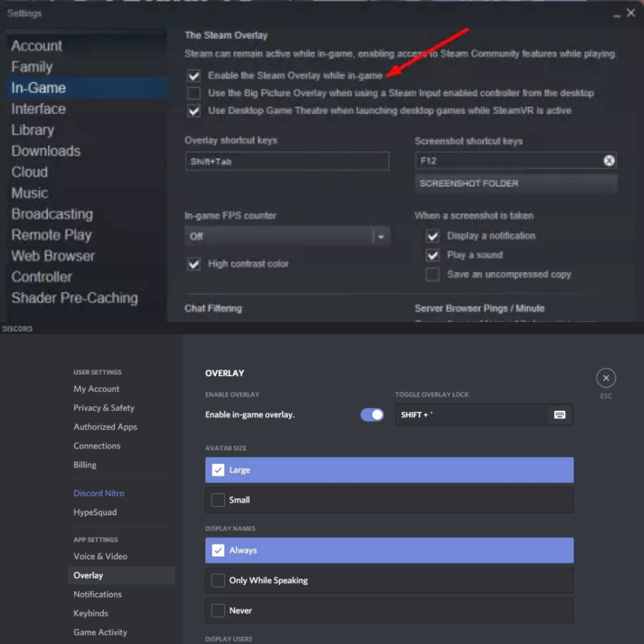The width and height of the screenshot is (644, 644).
Task: Toggle Enable the Steam Overlay while in-game
Action: point(194,76)
